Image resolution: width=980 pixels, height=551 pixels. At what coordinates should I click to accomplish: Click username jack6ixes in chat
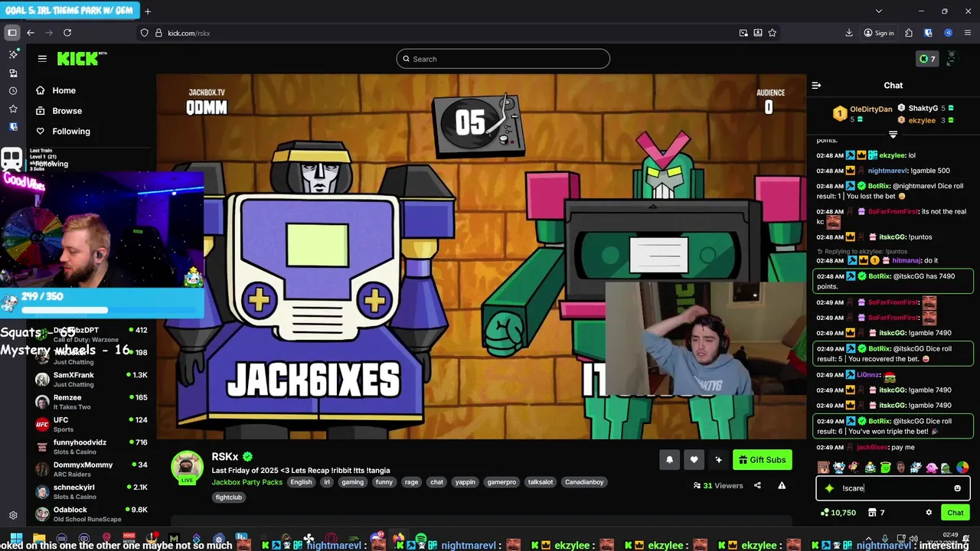[x=873, y=448]
